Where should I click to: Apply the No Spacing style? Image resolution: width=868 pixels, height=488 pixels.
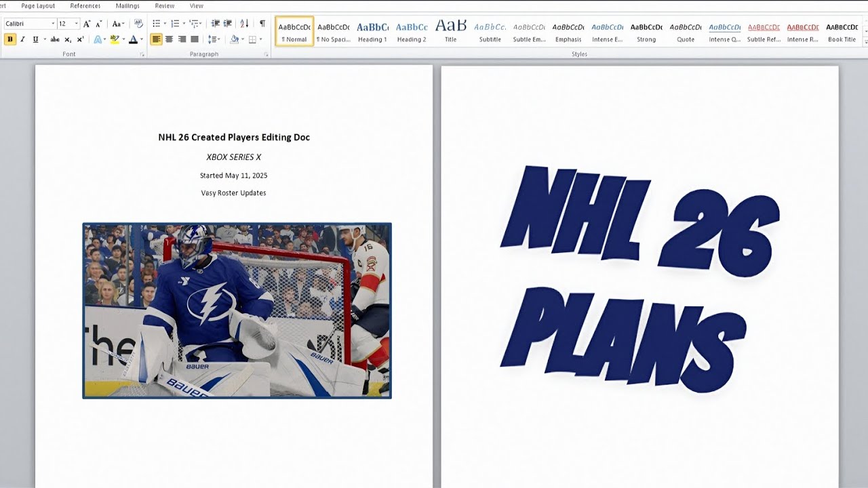(x=334, y=32)
